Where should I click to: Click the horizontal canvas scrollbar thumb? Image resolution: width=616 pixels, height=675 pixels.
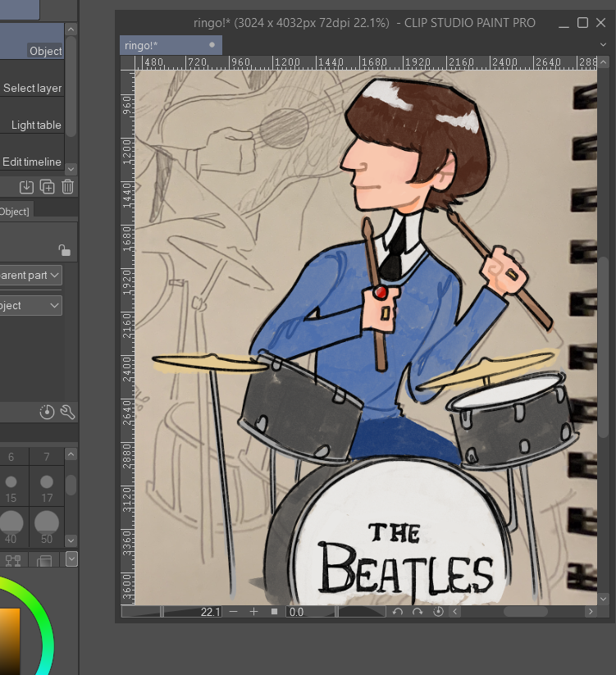526,611
